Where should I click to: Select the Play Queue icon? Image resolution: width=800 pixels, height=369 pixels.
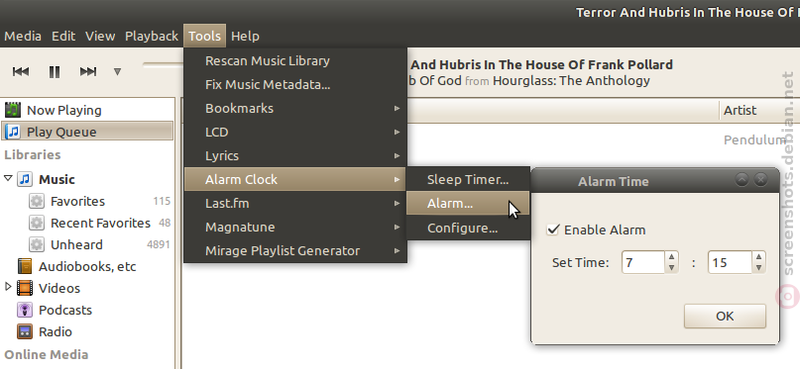pyautogui.click(x=13, y=132)
